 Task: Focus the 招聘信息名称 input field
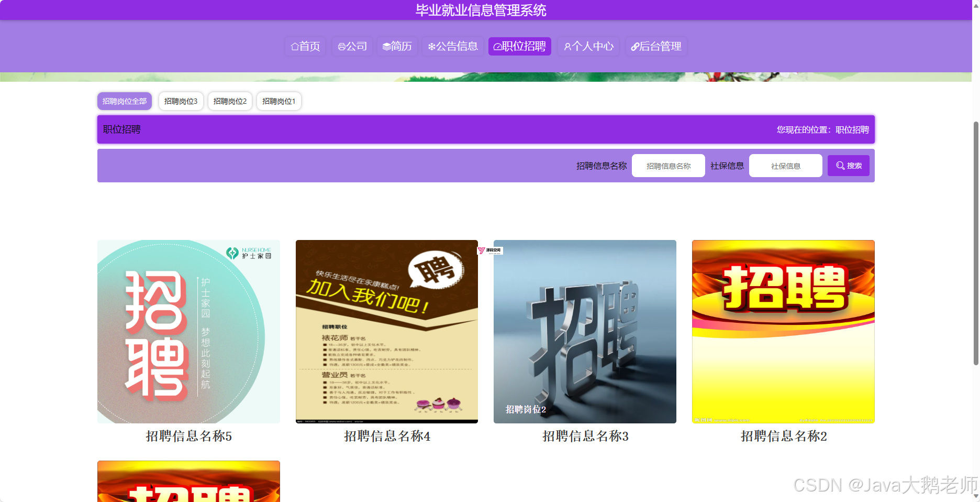pos(669,166)
